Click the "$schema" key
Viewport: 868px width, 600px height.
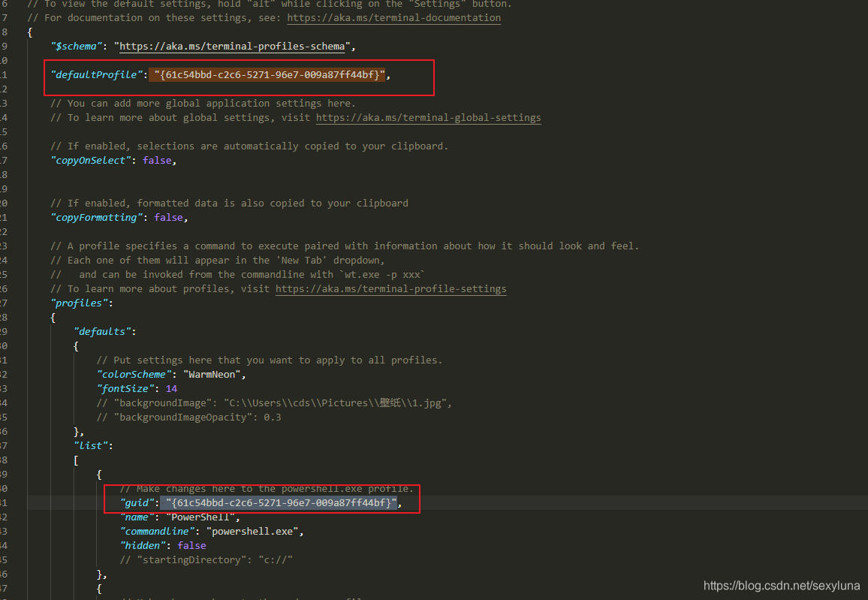tap(77, 47)
